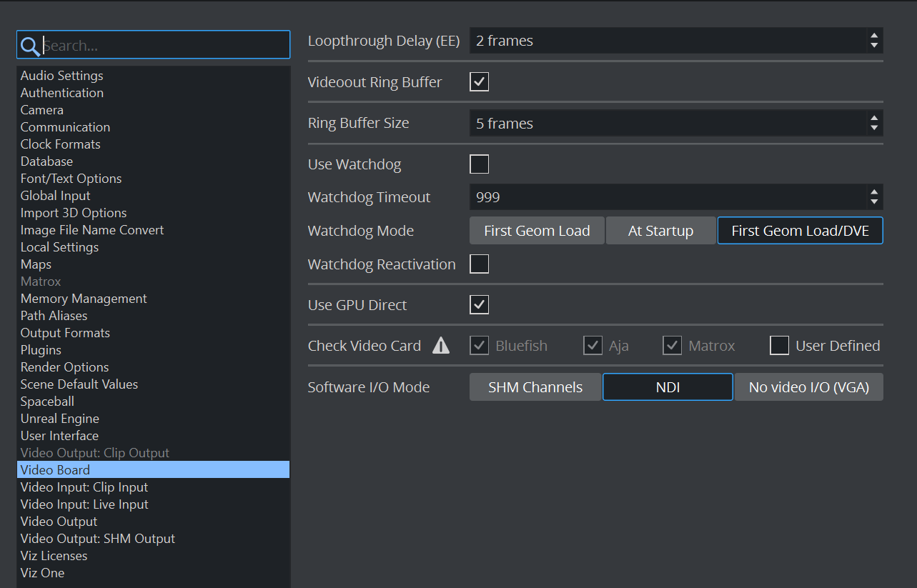The width and height of the screenshot is (917, 588).
Task: Click the Check Video Card warning icon
Action: pos(441,346)
